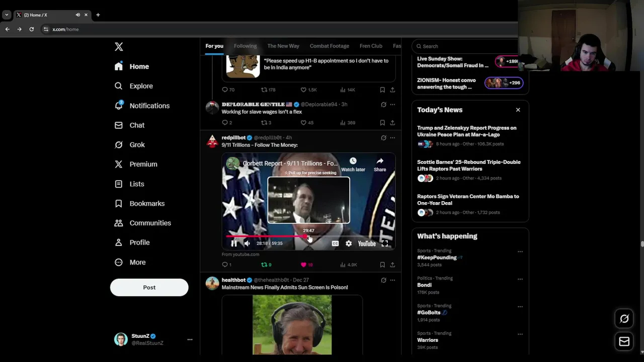Open the Trump and Zelenskyy news story
The width and height of the screenshot is (644, 362).
point(470,136)
